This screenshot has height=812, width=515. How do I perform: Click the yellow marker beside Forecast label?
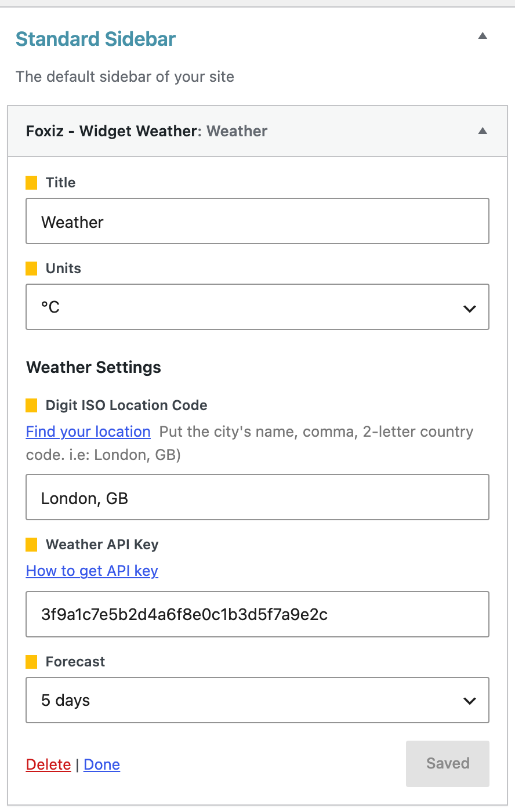32,662
